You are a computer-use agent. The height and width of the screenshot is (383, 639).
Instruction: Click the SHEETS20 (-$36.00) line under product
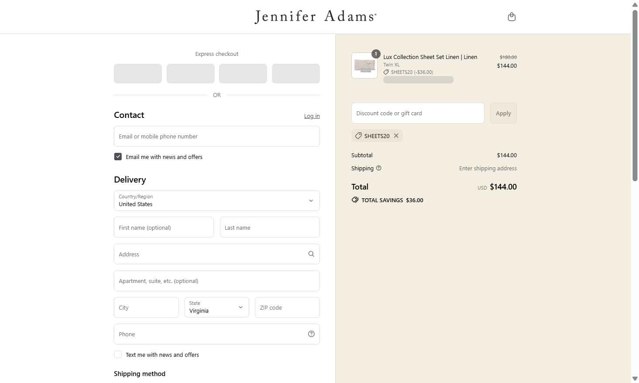point(408,72)
